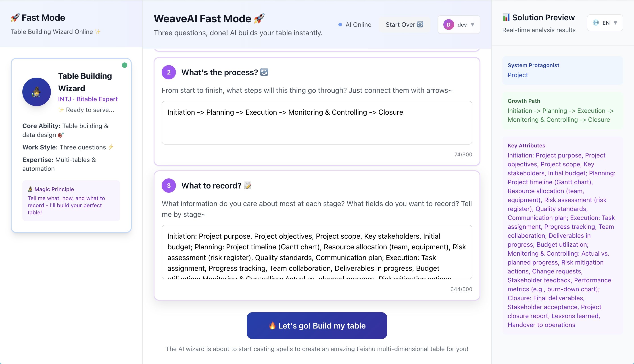
Task: Expand the EN language selector
Action: point(605,23)
